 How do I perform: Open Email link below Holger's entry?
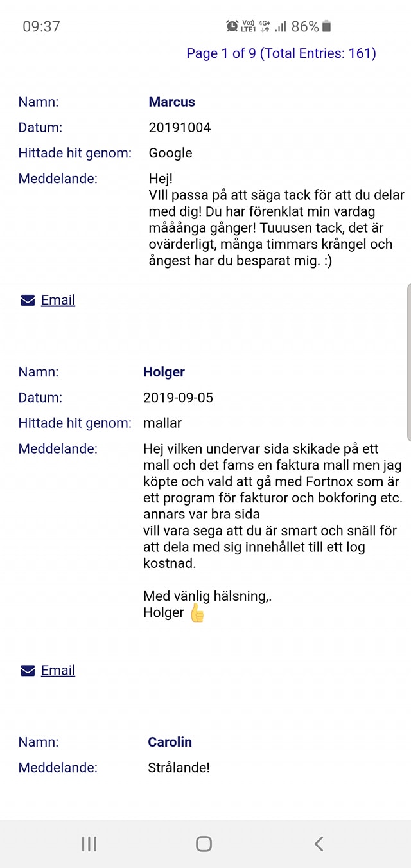pos(58,670)
